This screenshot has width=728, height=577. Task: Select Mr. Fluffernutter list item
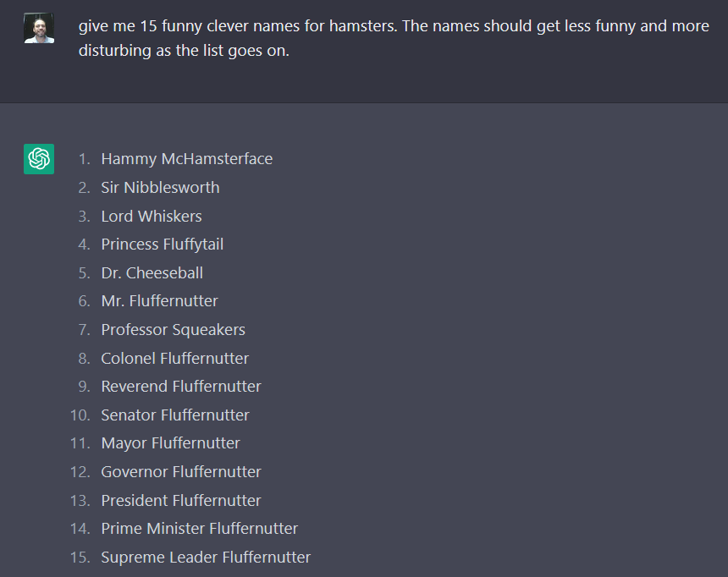pos(159,301)
